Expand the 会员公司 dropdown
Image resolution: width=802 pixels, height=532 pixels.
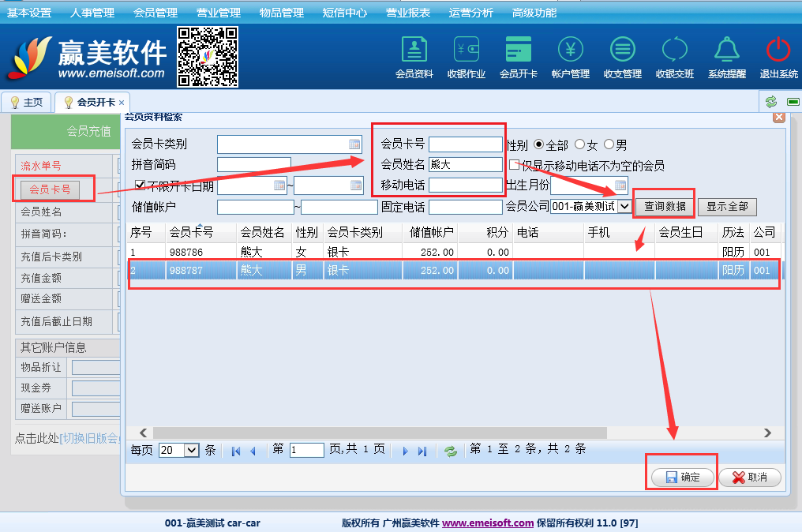click(x=624, y=207)
